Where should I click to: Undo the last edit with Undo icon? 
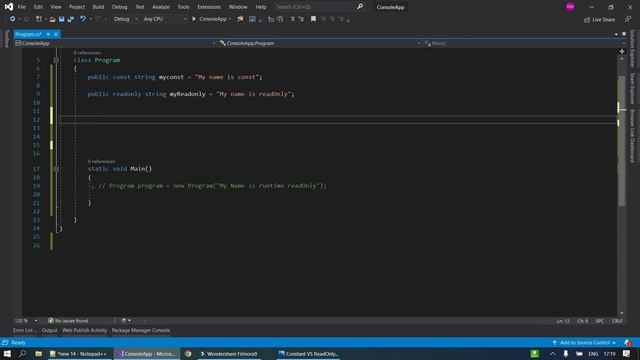coord(83,19)
